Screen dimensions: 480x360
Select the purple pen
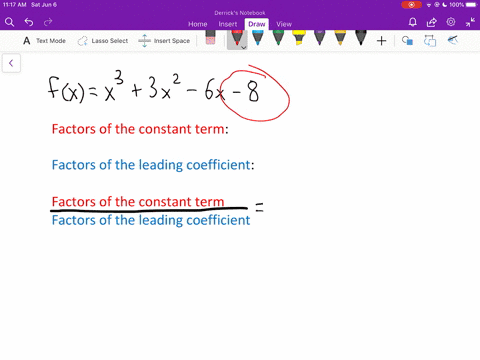[x=319, y=38]
